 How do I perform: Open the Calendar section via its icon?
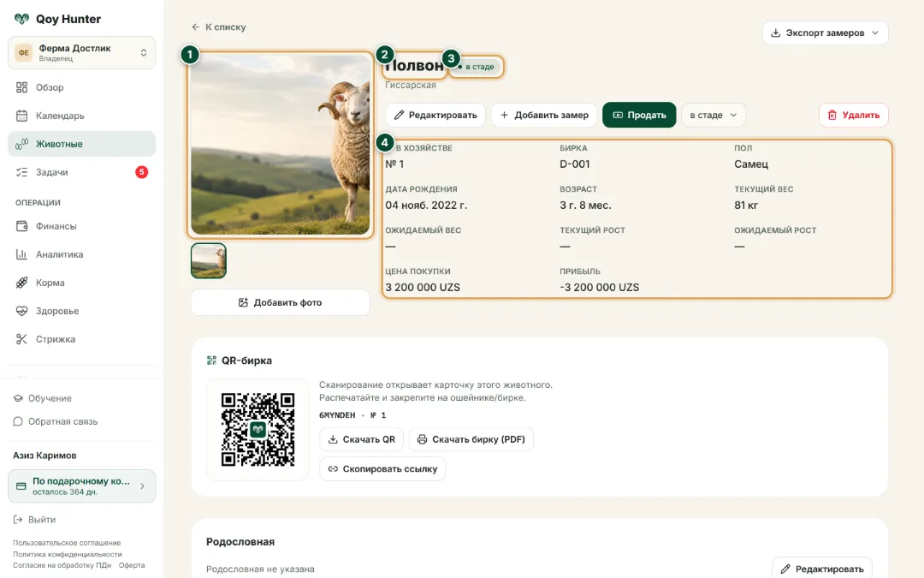[x=21, y=116]
